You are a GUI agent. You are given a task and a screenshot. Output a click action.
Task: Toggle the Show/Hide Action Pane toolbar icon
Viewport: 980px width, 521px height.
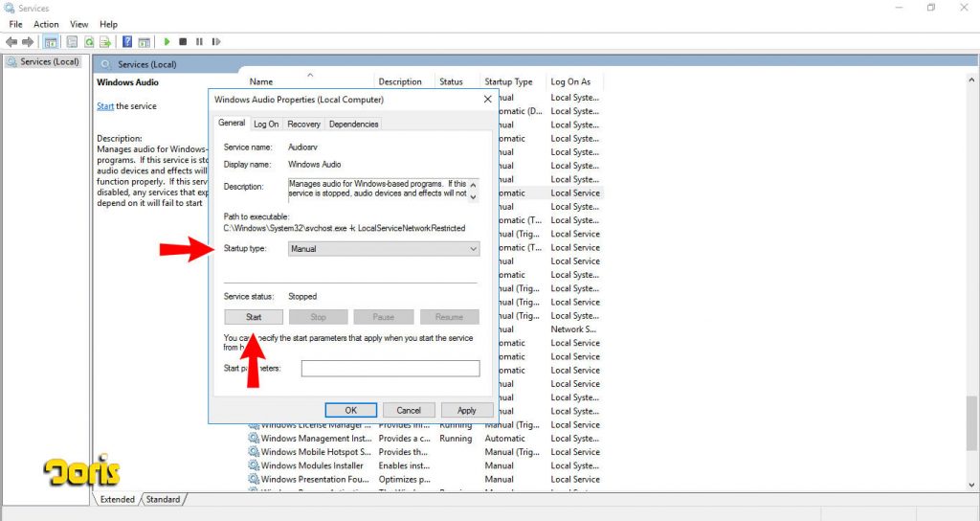click(144, 42)
